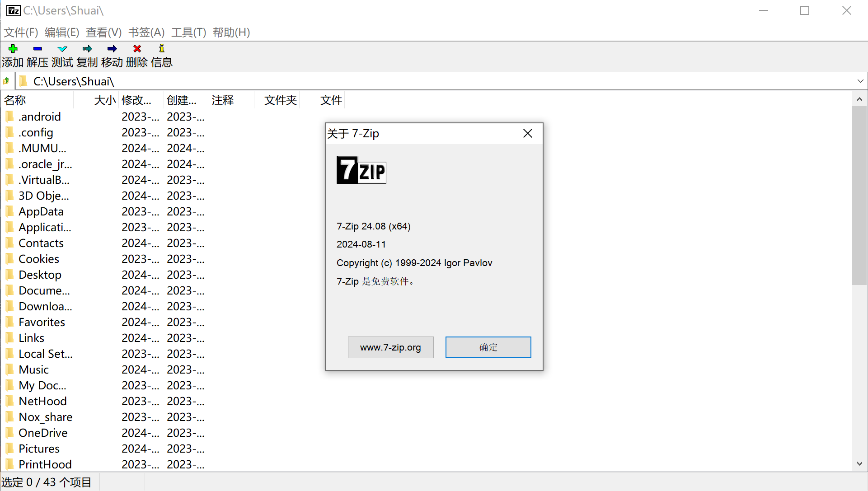Click the Move (移动) blue arrow icon
Image resolution: width=868 pixels, height=491 pixels.
[112, 48]
